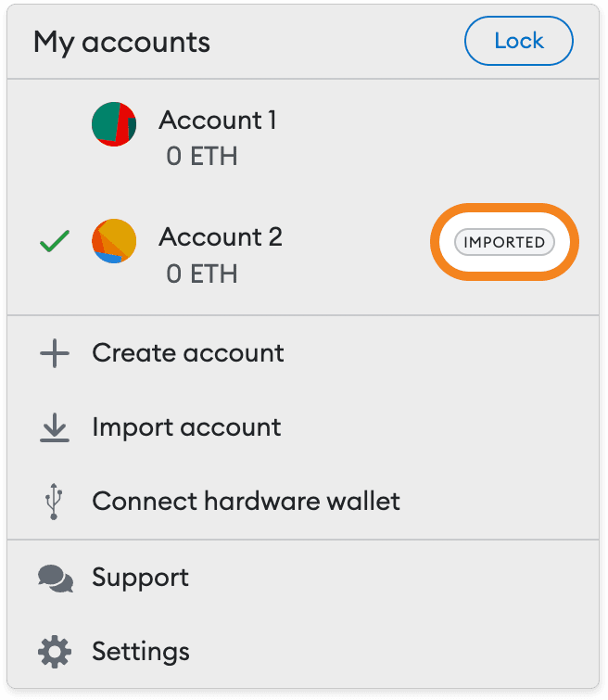The width and height of the screenshot is (608, 700).
Task: Click the IMPORTED badge on Account 2
Action: [x=505, y=243]
